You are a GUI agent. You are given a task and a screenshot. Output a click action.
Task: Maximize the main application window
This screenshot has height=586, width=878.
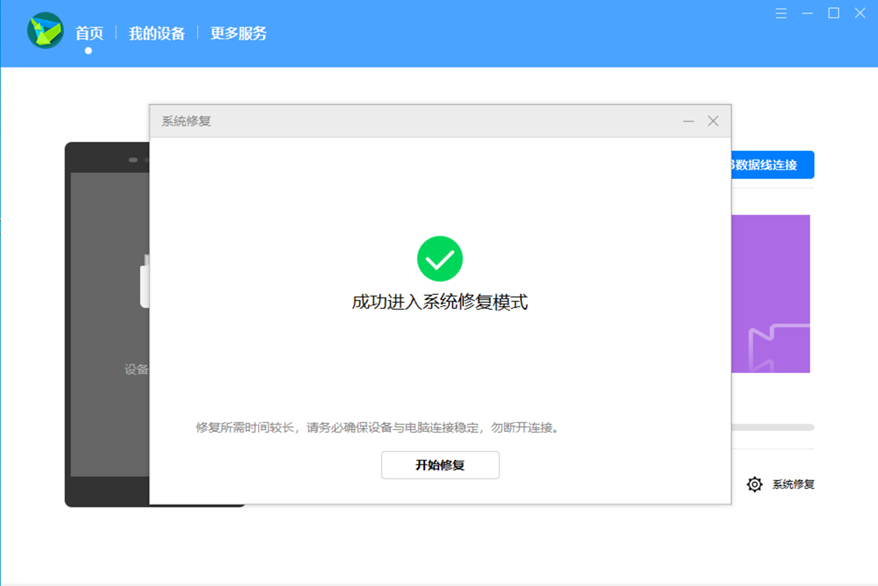(834, 13)
